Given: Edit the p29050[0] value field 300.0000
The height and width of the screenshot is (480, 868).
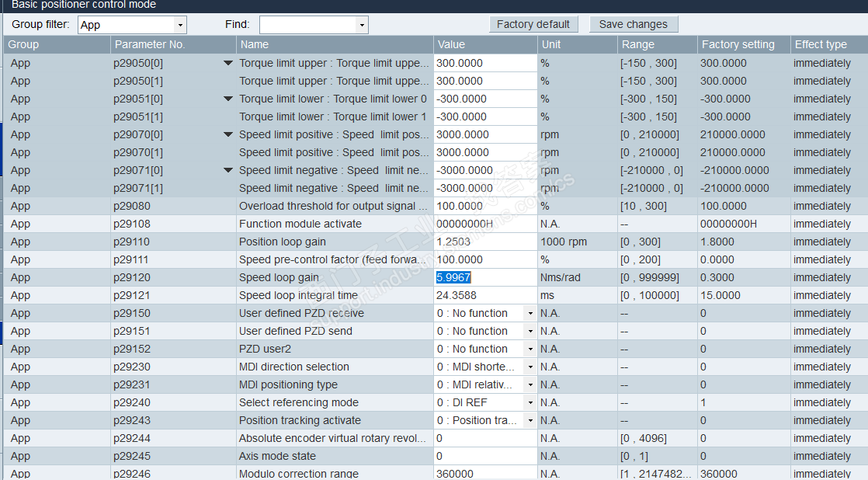Looking at the screenshot, I should click(485, 63).
